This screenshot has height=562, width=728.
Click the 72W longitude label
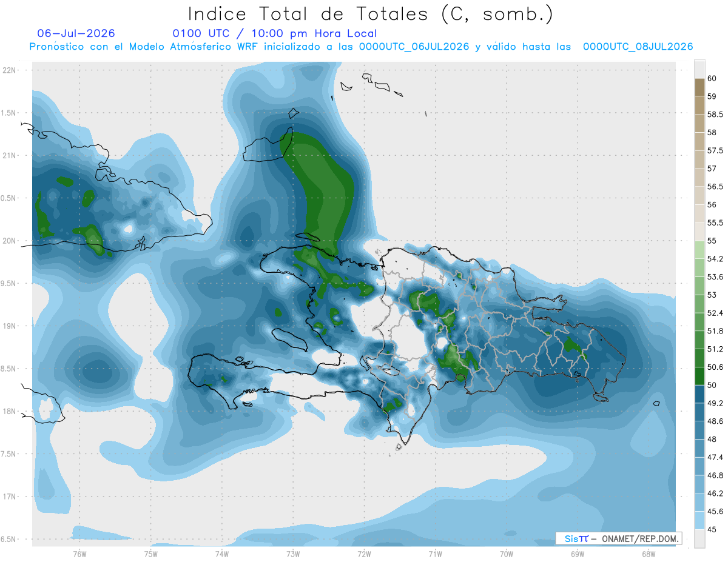[364, 554]
